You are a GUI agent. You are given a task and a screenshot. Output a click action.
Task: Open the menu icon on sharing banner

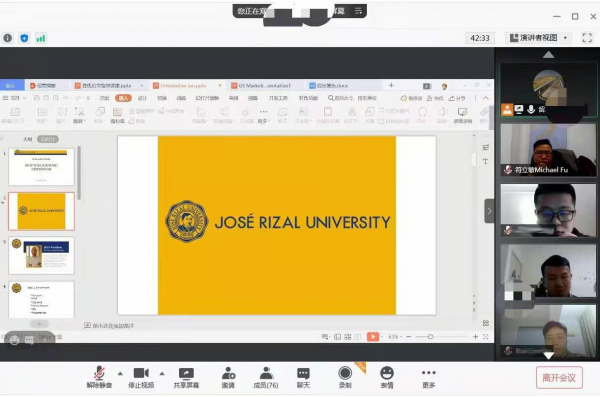[x=358, y=11]
